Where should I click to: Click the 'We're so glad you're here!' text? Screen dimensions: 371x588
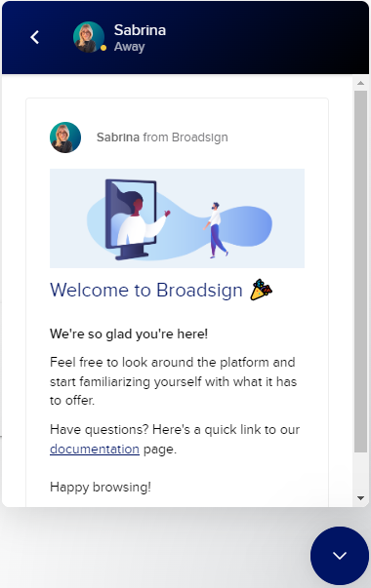click(x=129, y=333)
